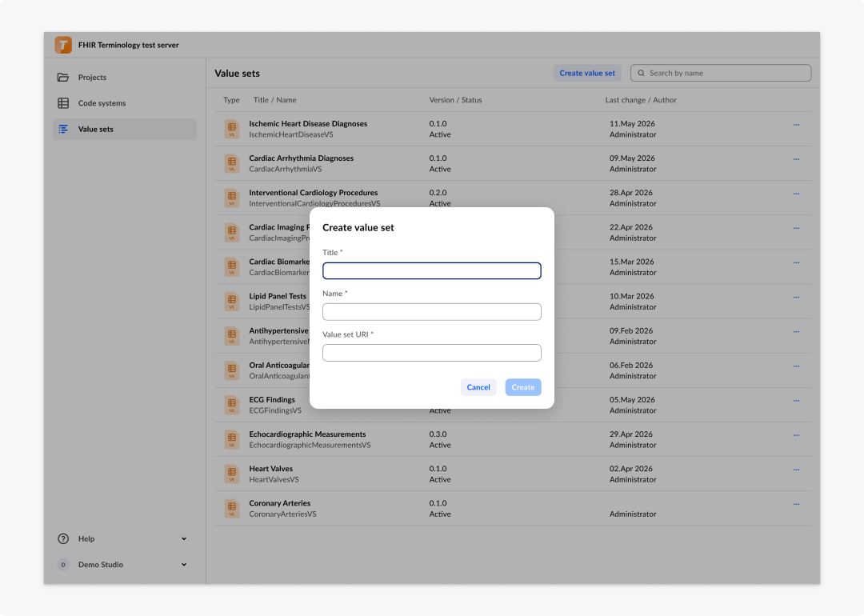Click the Demo Studio avatar icon

[63, 565]
